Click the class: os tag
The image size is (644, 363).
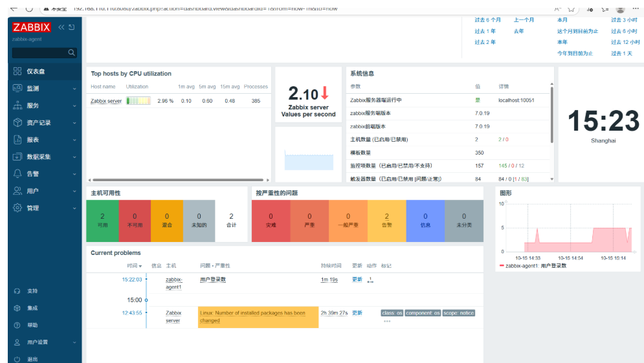392,313
